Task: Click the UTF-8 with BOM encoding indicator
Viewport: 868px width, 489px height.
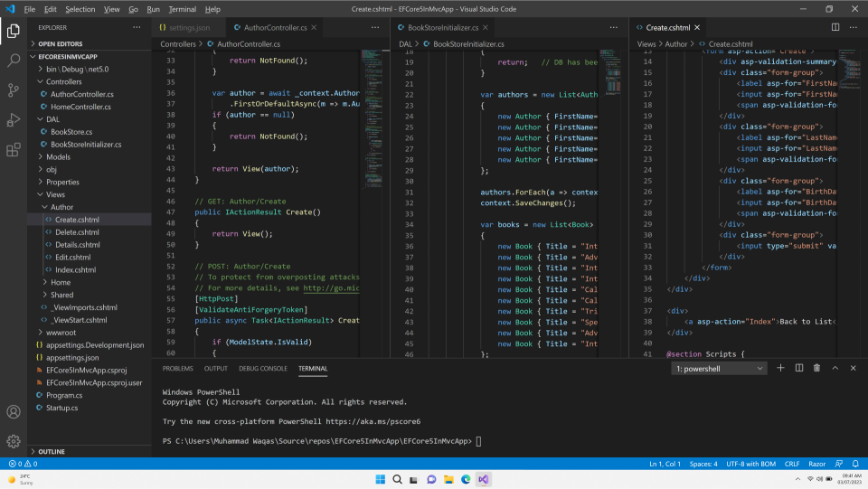Action: 750,464
